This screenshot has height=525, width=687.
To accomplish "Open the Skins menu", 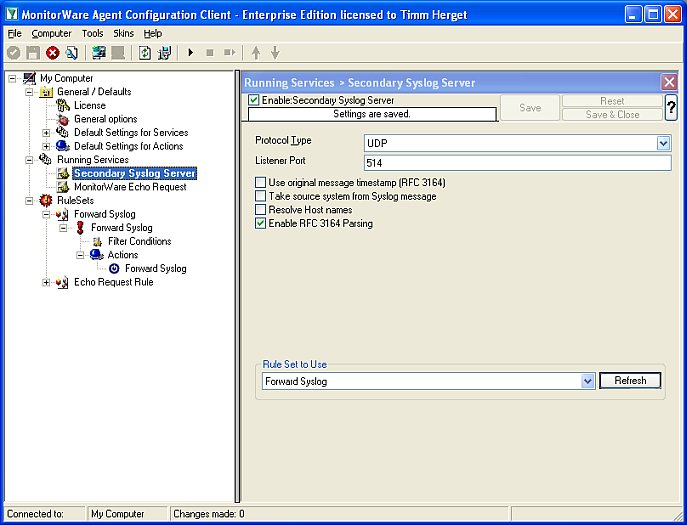I will click(x=124, y=33).
